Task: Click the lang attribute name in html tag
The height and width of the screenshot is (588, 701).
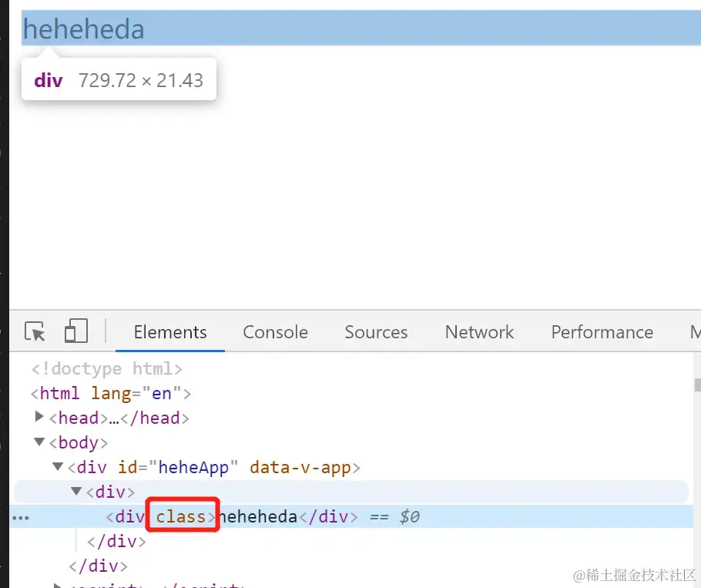Action: tap(111, 394)
